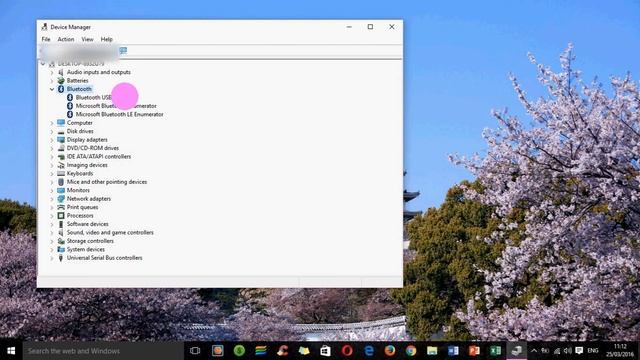
Task: Open PowerPoint from the taskbar
Action: [x=474, y=351]
